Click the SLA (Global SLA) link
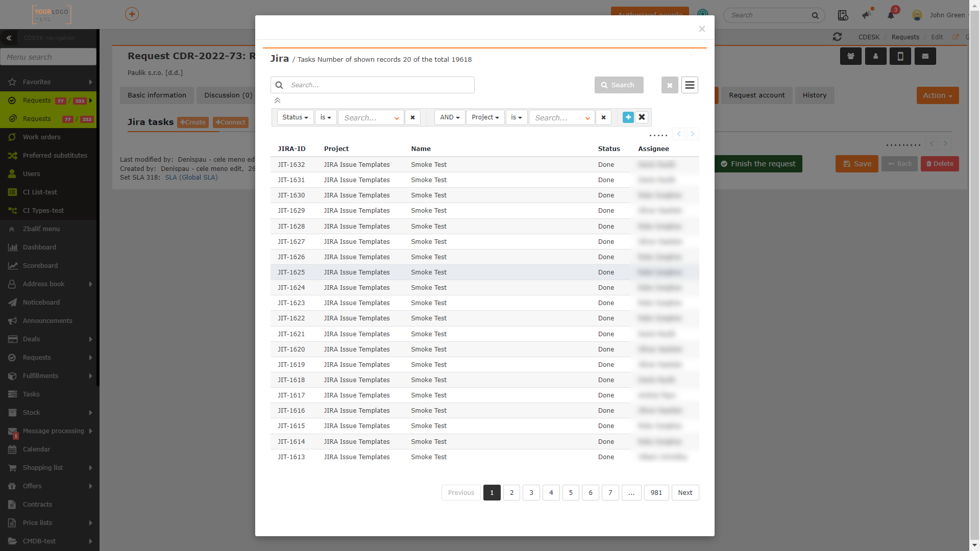 [x=191, y=178]
